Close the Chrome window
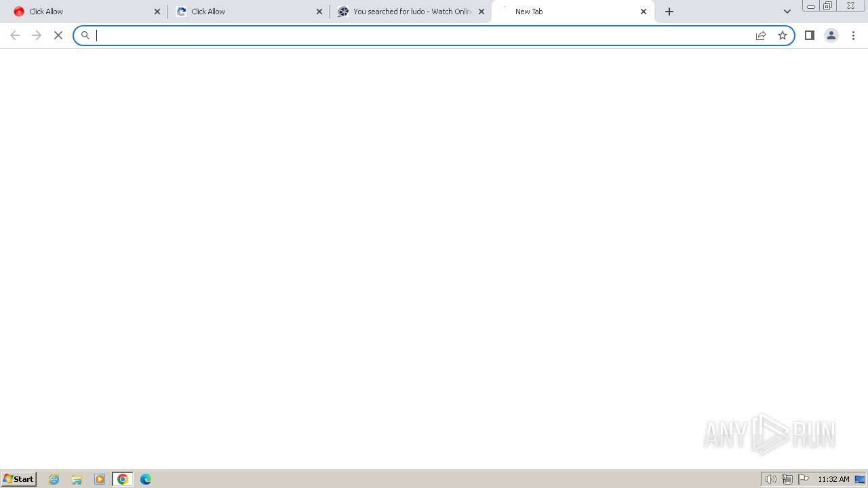 (x=850, y=6)
